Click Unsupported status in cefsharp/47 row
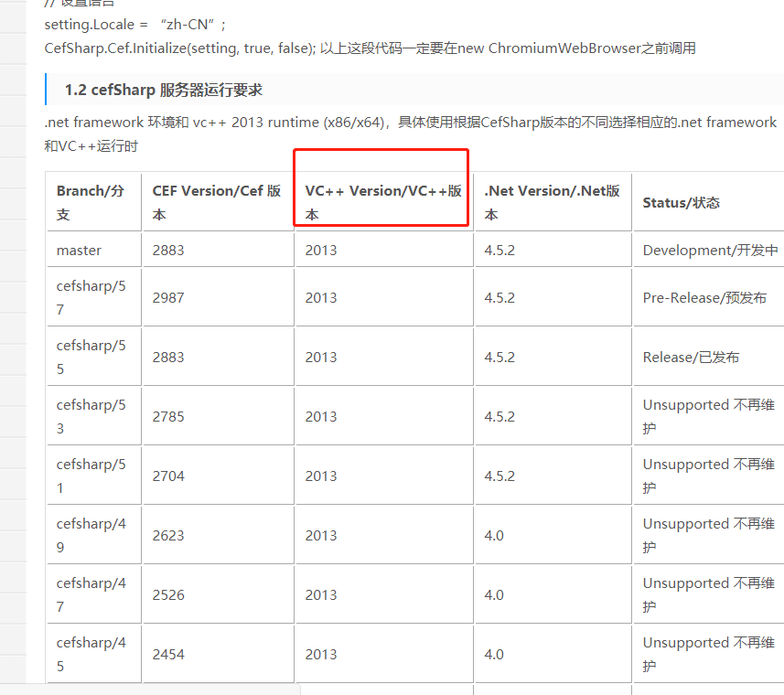This screenshot has height=695, width=784. (x=708, y=594)
